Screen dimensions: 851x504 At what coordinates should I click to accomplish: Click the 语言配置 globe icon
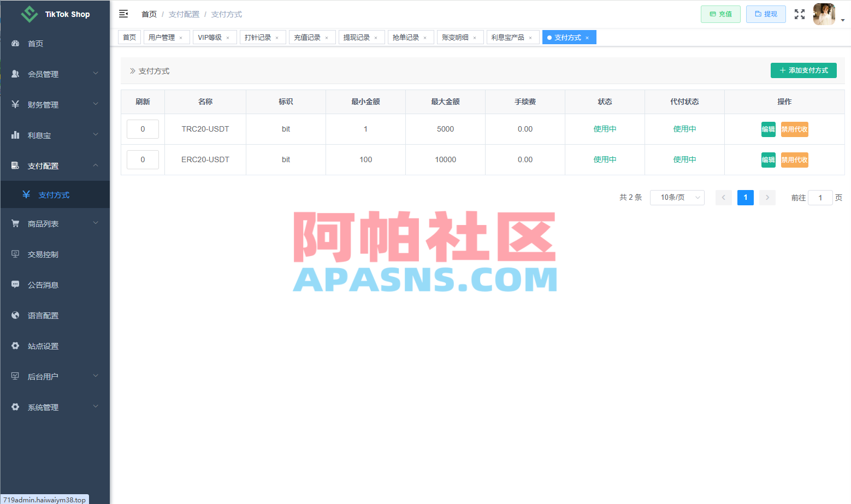(x=15, y=315)
